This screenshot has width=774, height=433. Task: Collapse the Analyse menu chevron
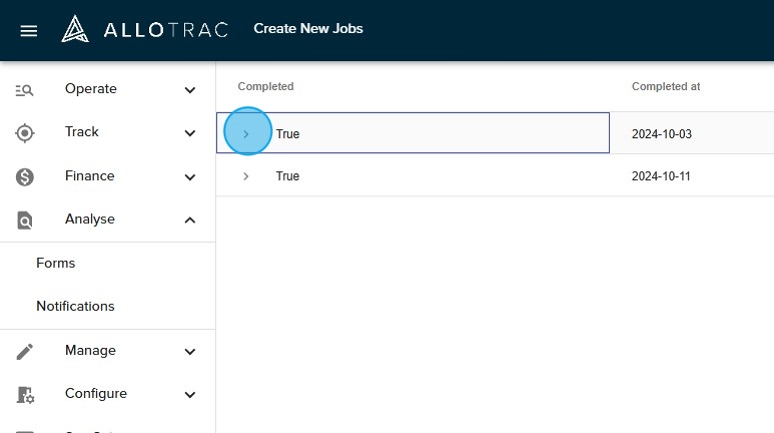pyautogui.click(x=190, y=220)
